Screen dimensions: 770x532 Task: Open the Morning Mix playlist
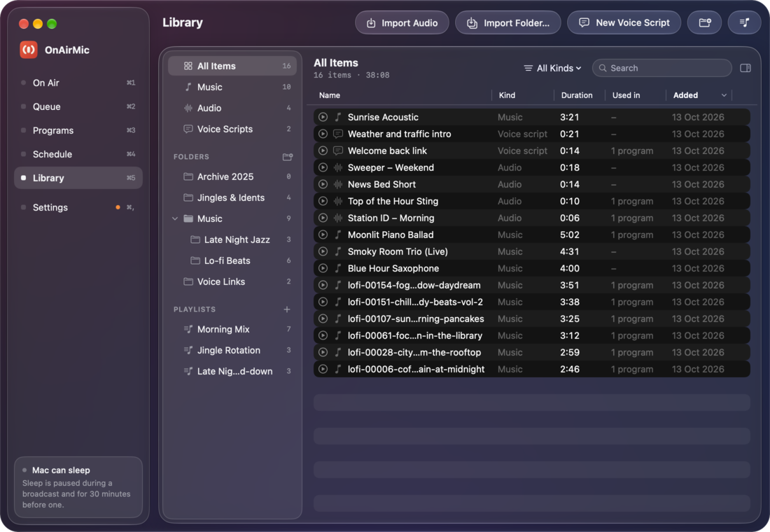pos(232,329)
